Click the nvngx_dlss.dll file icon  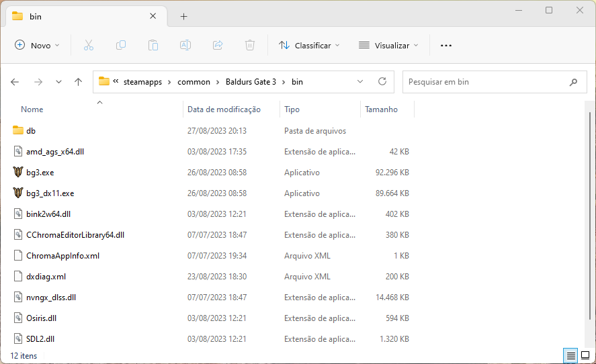pyautogui.click(x=18, y=297)
